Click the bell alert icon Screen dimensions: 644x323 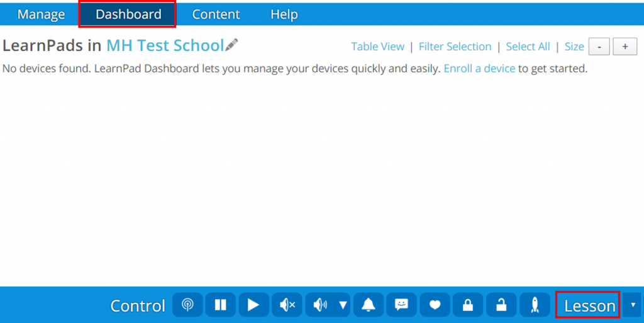(x=369, y=305)
